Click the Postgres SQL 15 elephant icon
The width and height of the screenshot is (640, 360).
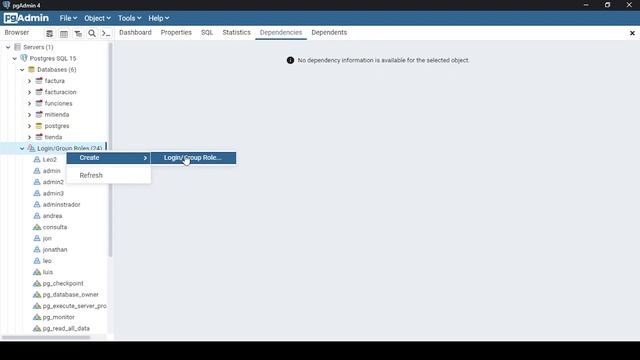(x=24, y=58)
